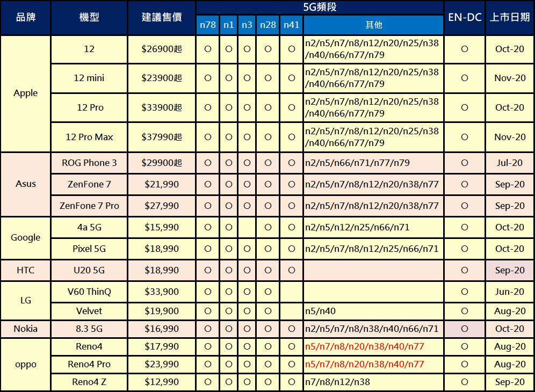Image resolution: width=535 pixels, height=392 pixels.
Task: Click the 品牌 column header
Action: [x=26, y=18]
